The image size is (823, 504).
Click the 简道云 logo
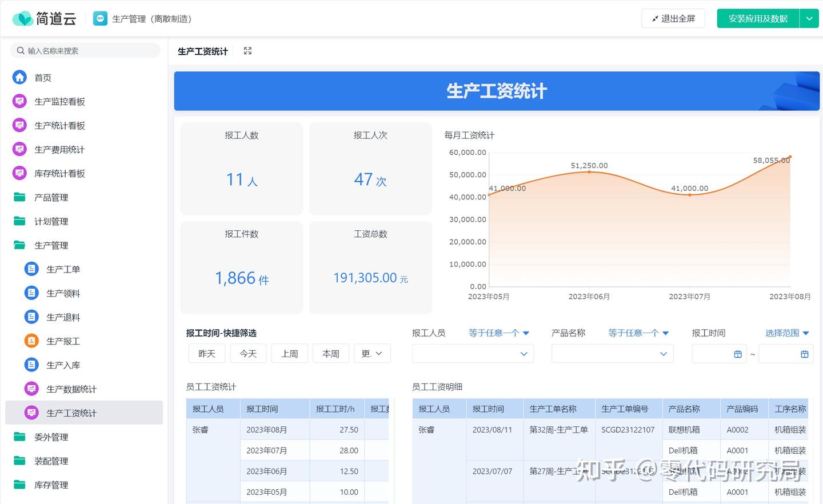(44, 19)
